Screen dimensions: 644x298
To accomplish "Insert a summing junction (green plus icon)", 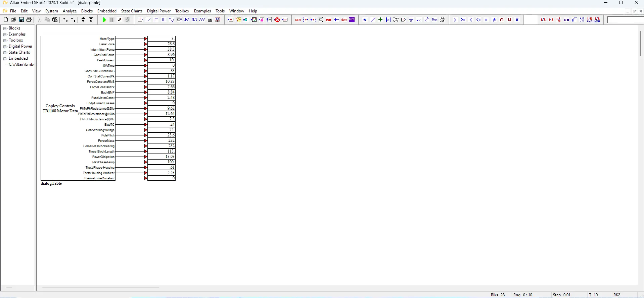I will (x=380, y=20).
